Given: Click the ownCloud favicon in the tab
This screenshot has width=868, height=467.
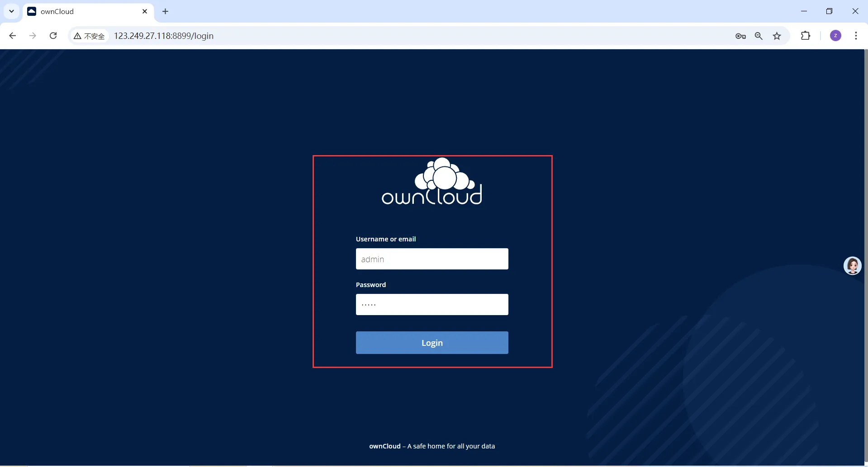Looking at the screenshot, I should click(32, 11).
